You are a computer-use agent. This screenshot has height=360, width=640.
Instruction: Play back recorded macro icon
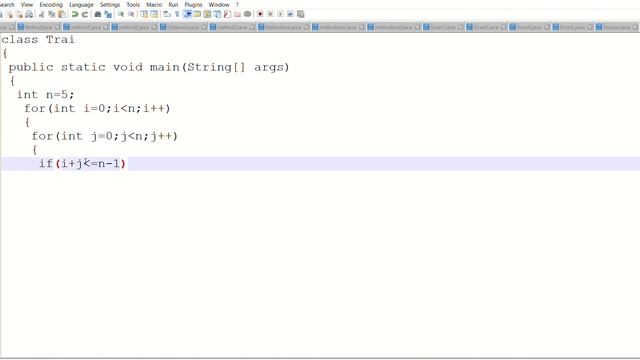point(280,14)
